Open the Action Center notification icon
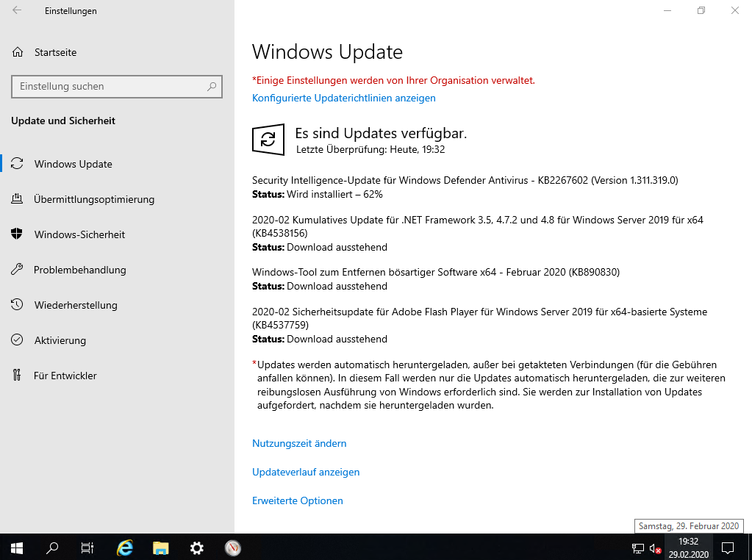752x560 pixels. [x=728, y=548]
